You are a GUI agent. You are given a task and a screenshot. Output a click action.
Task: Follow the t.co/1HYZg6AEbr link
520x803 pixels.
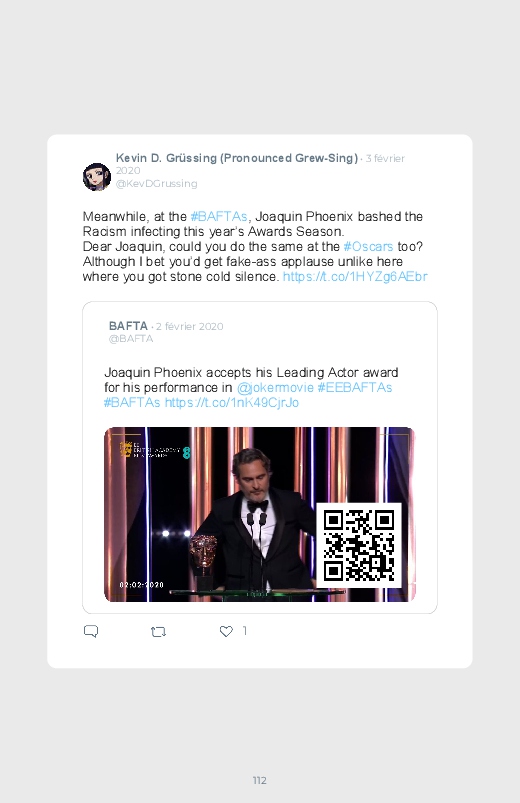(355, 277)
